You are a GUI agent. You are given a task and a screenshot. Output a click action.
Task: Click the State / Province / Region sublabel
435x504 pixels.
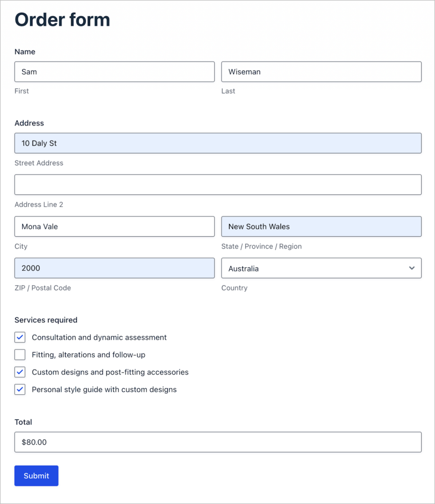[262, 246]
